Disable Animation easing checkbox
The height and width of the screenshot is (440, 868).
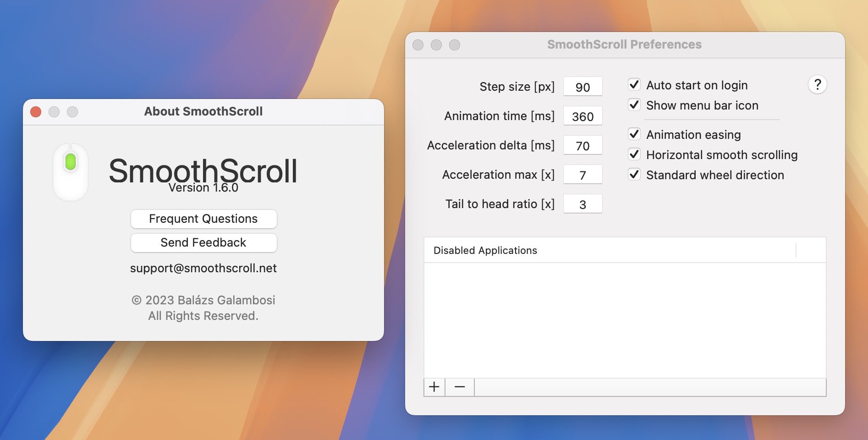click(x=634, y=134)
